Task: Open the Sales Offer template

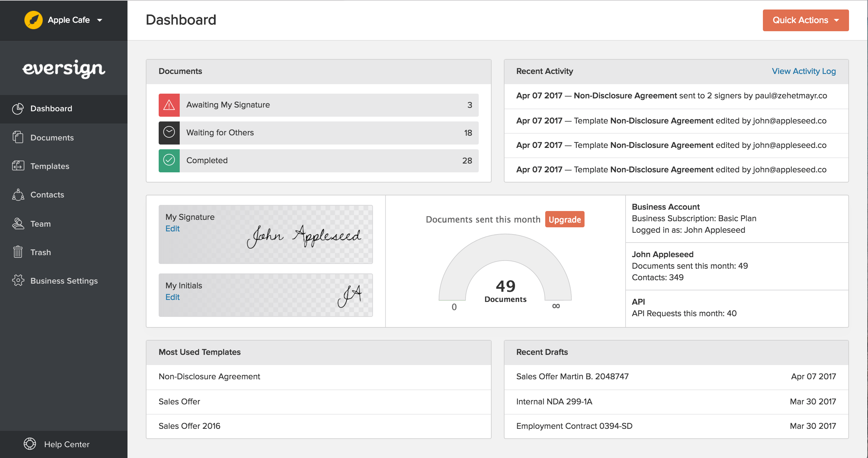Action: (179, 401)
